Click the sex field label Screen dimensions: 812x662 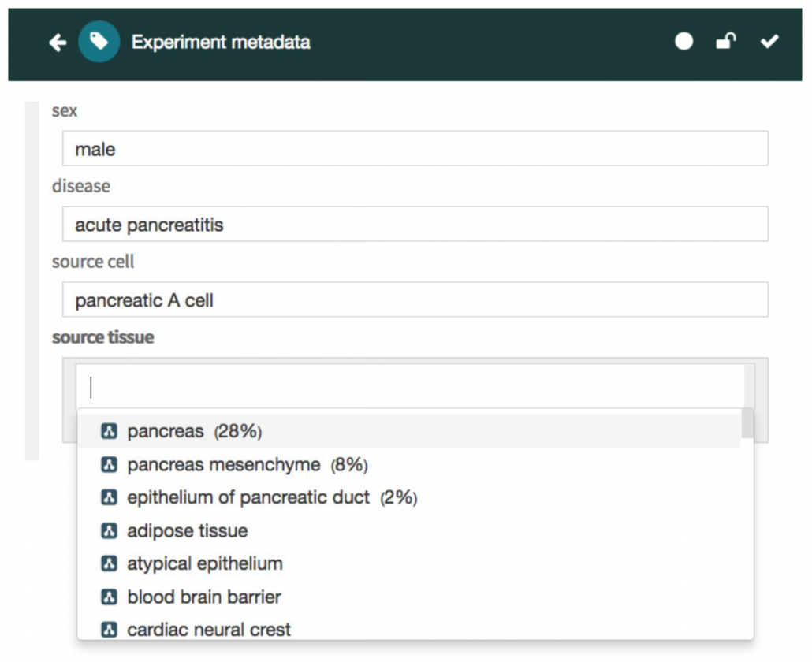coord(64,111)
